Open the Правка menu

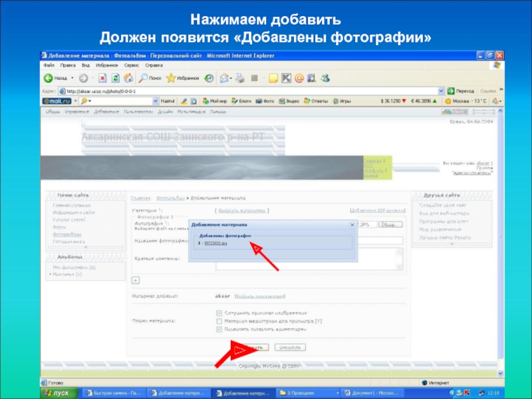click(x=68, y=65)
